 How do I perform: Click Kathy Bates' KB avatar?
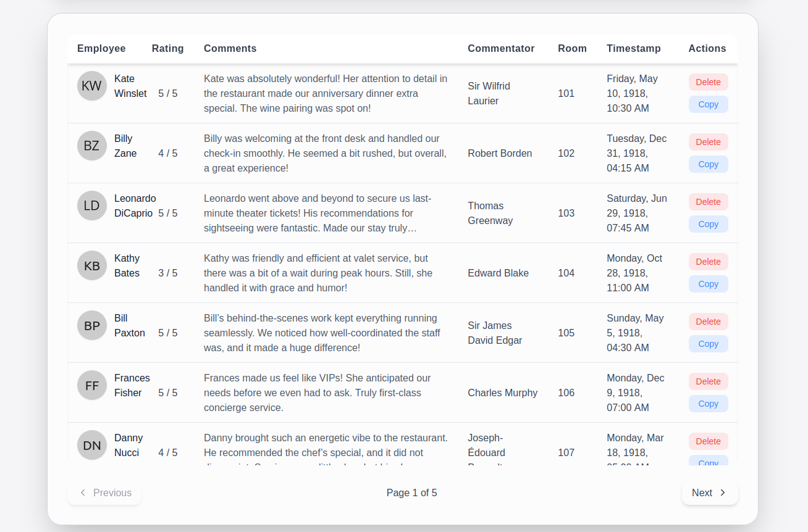pos(91,265)
